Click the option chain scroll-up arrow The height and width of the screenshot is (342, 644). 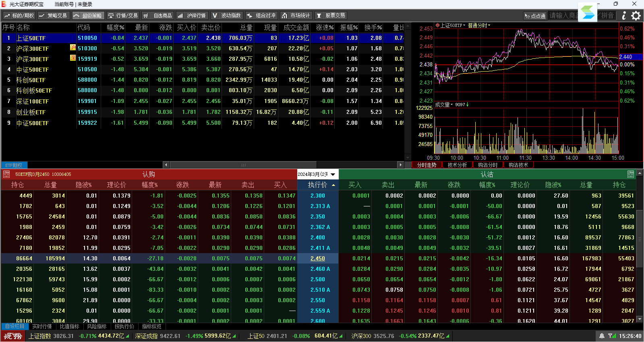[x=640, y=173]
